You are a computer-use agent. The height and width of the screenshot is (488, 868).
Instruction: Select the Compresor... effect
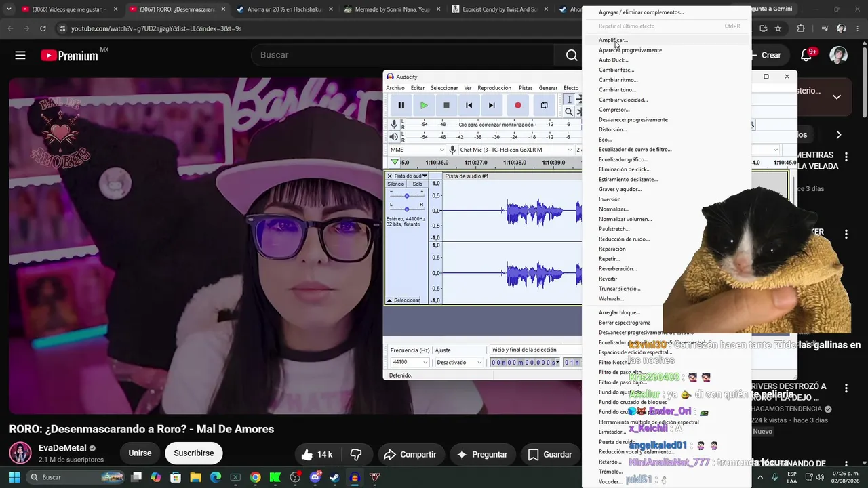click(667, 110)
